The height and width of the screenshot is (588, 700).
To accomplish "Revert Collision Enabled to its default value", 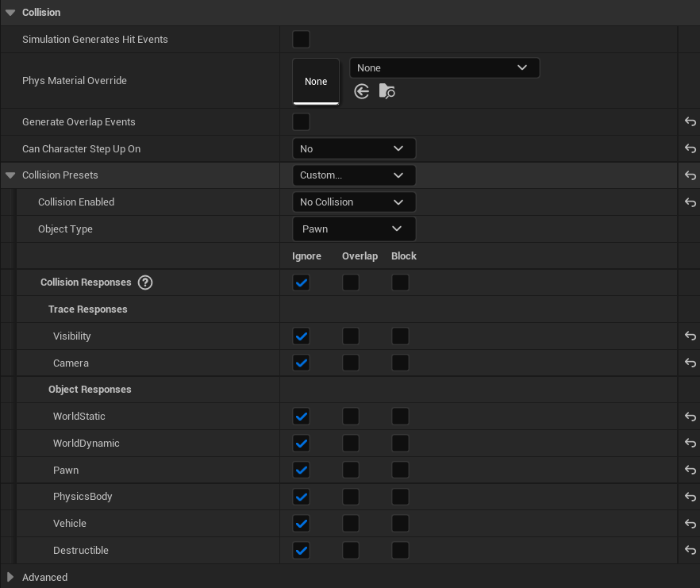I will (690, 202).
